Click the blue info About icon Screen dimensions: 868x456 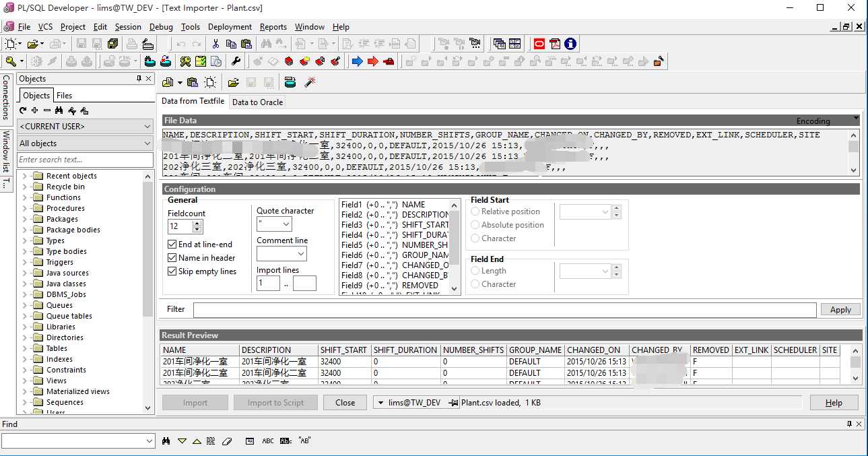[570, 44]
